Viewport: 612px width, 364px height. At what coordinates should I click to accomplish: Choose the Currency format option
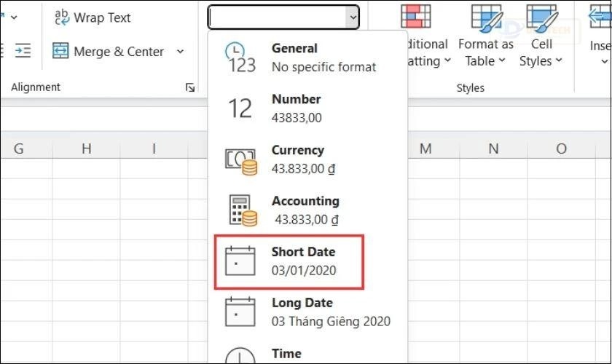click(x=308, y=159)
